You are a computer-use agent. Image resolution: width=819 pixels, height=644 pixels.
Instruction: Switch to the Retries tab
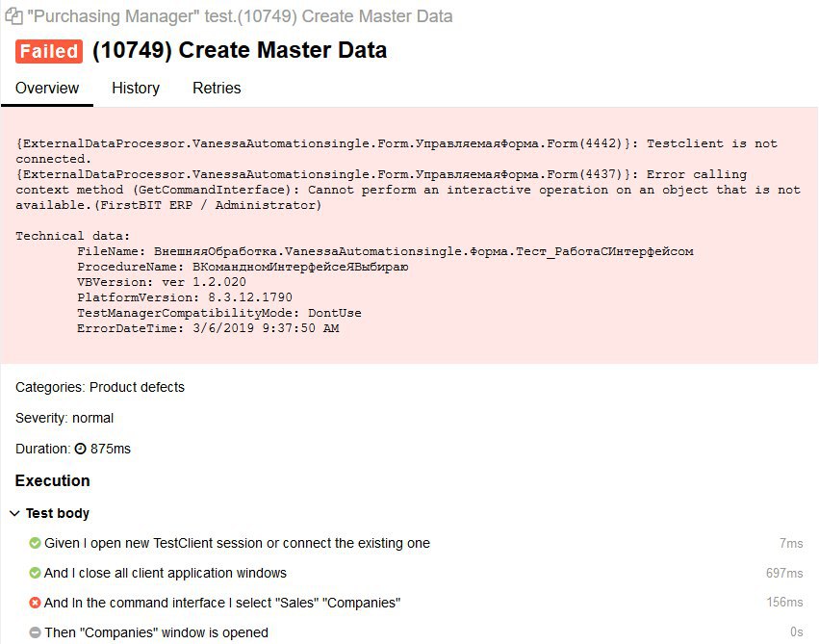coord(217,89)
